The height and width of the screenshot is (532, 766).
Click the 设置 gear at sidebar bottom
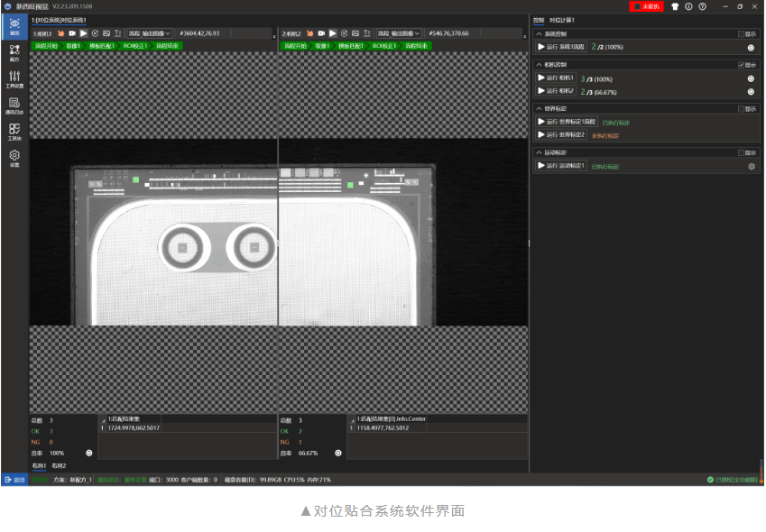click(x=14, y=155)
